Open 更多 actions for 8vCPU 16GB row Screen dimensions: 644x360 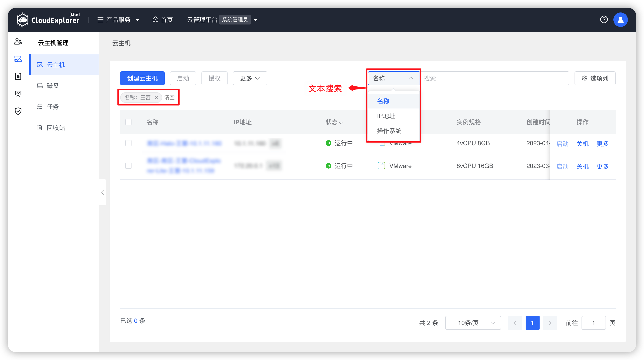tap(602, 166)
